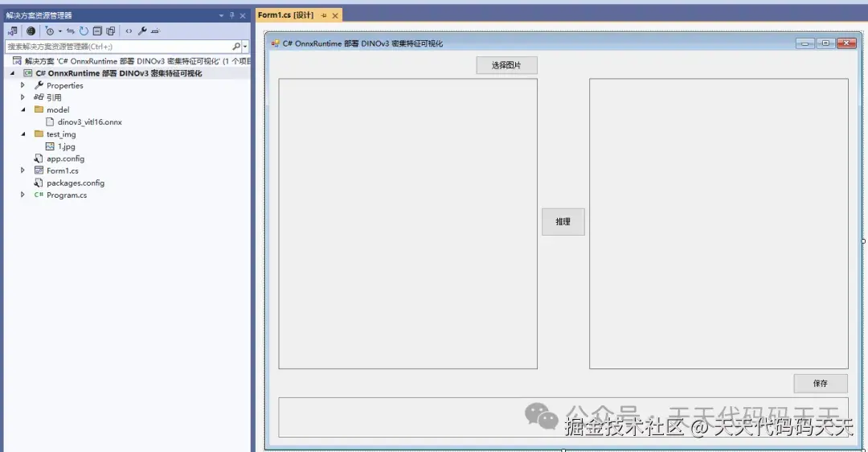
Task: Click the model folder icon
Action: (39, 109)
